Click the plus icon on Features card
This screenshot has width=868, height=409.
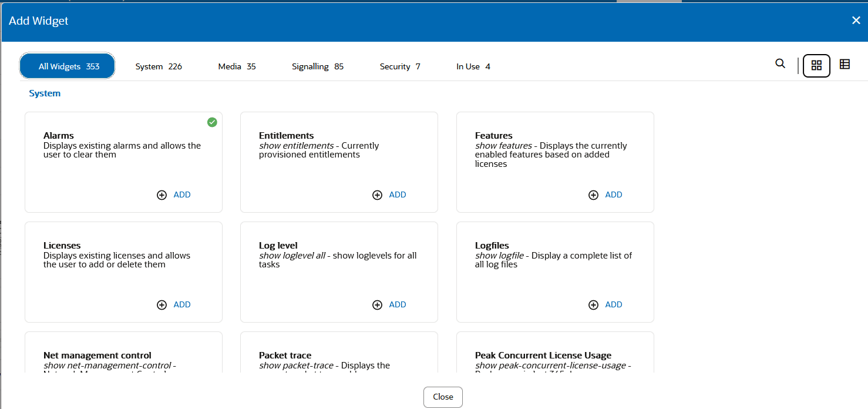[593, 195]
